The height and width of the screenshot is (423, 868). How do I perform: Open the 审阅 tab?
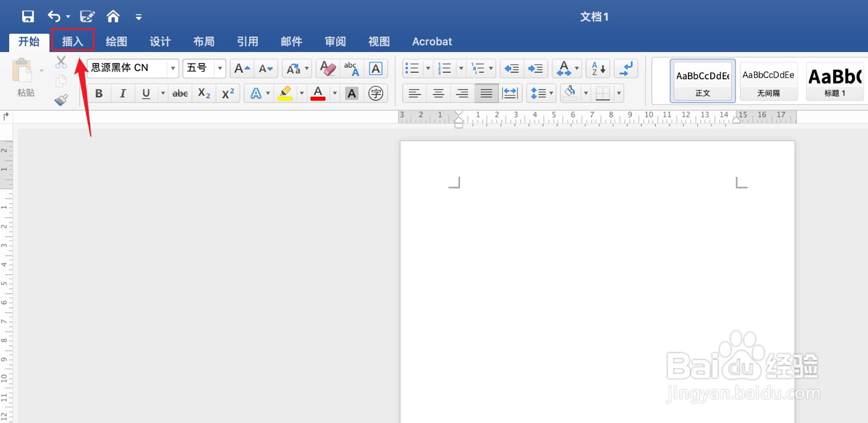[335, 42]
